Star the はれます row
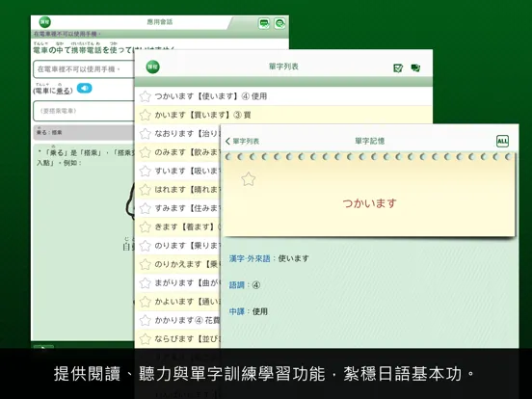The height and width of the screenshot is (399, 532). [x=145, y=190]
